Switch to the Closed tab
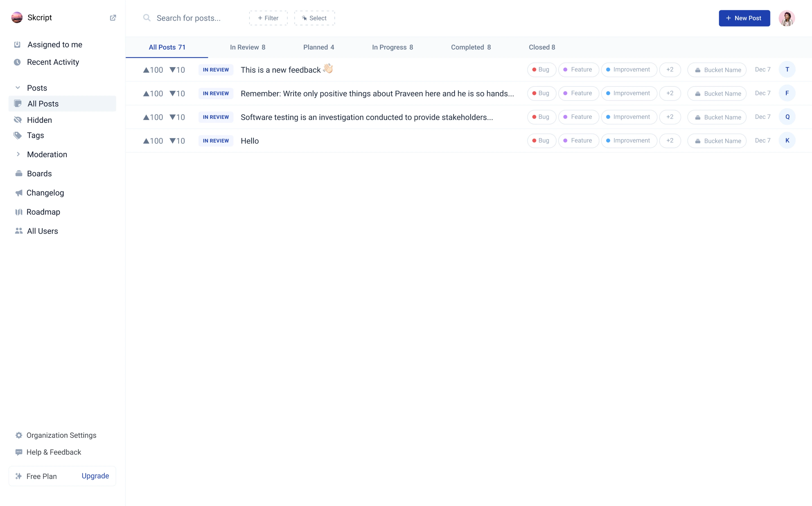Image resolution: width=812 pixels, height=506 pixels. (542, 47)
